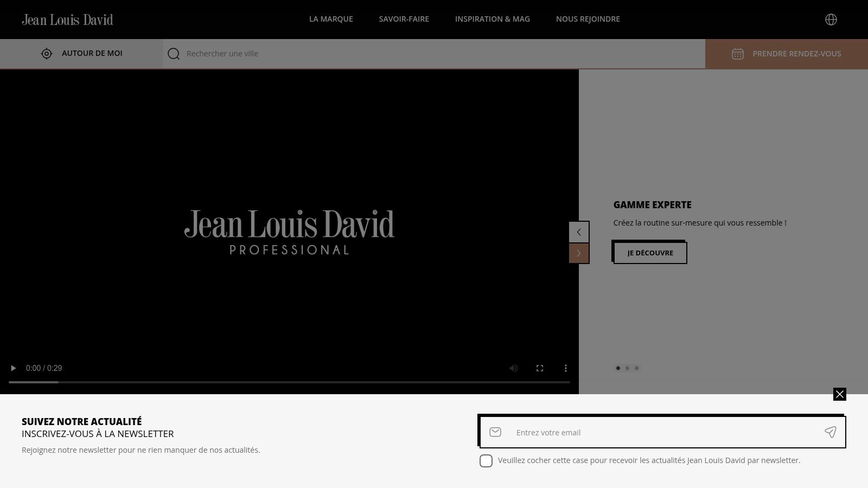Click the Prendre Rendez-vous button
Image resolution: width=868 pixels, height=488 pixels.
click(x=786, y=54)
